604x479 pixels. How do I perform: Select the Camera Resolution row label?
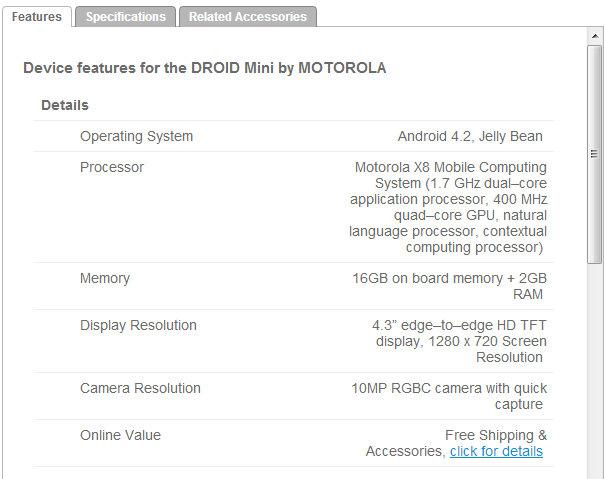tap(140, 388)
